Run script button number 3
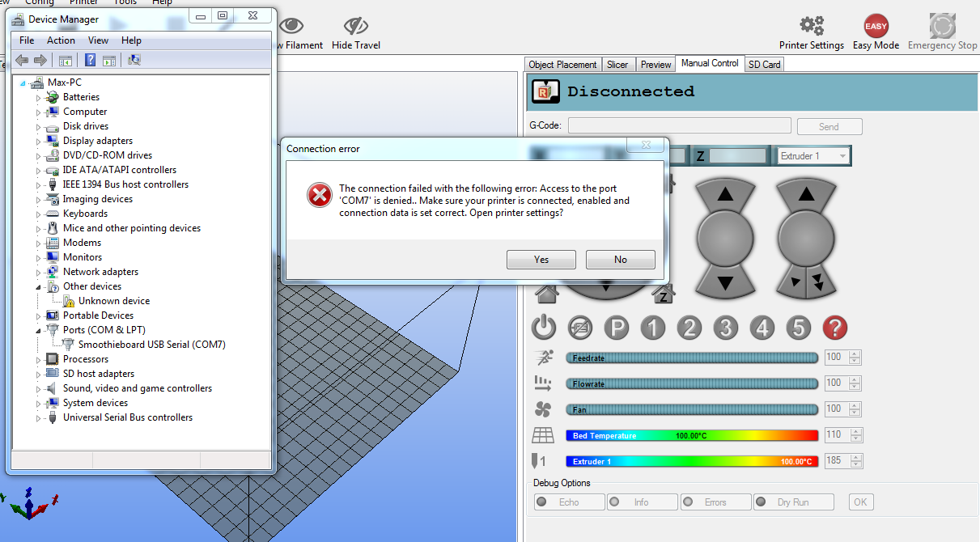Viewport: 980px width, 542px height. tap(726, 328)
